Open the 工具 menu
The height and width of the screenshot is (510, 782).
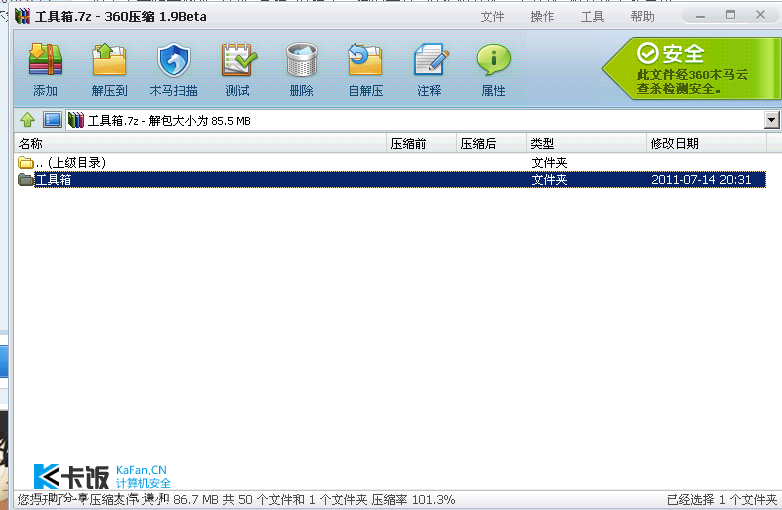[x=592, y=17]
